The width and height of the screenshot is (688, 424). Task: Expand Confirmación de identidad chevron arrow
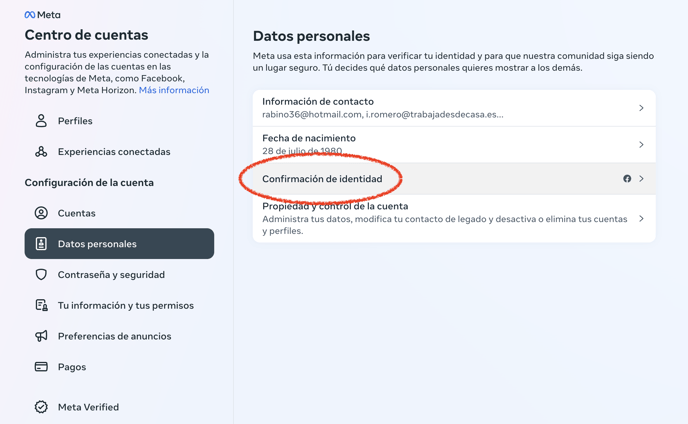coord(641,179)
